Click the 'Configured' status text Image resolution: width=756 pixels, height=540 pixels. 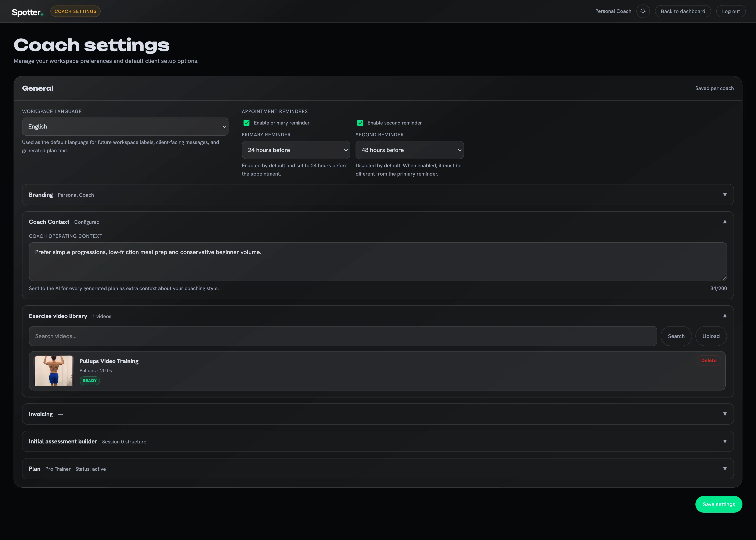click(x=87, y=222)
